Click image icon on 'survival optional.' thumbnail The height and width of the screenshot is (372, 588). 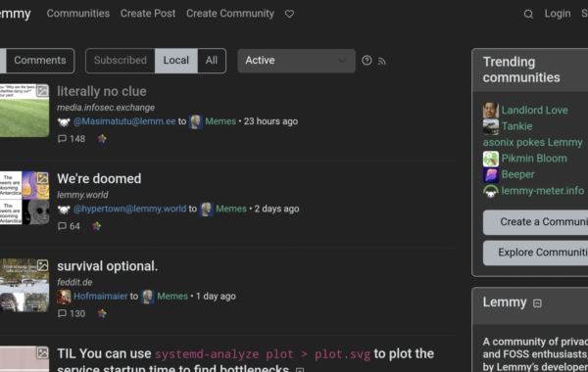(x=42, y=265)
